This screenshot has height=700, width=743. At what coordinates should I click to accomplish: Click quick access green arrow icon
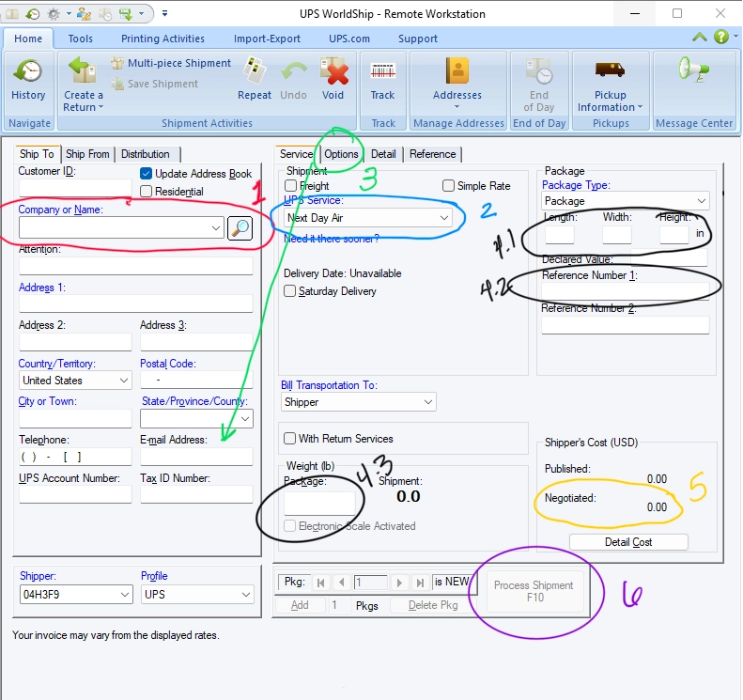click(x=126, y=14)
